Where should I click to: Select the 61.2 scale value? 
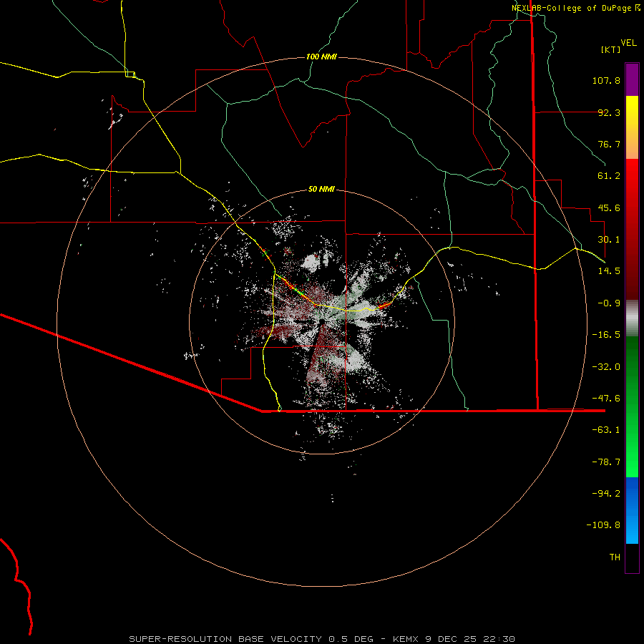(x=609, y=176)
